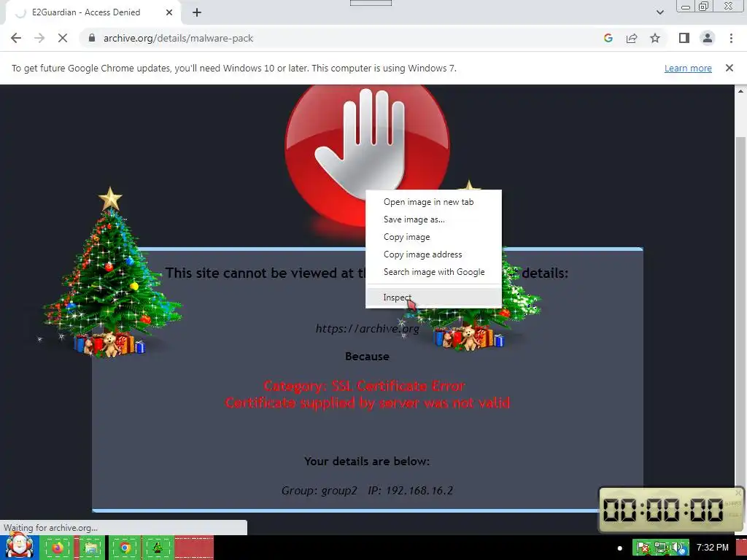747x560 pixels.
Task: Click the word Because
Action: pos(367,356)
